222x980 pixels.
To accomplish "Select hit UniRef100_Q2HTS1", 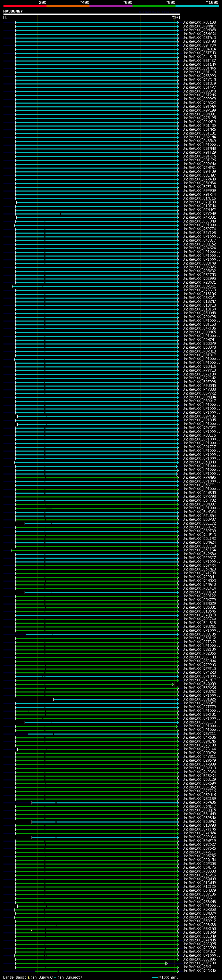I will tap(199, 168).
